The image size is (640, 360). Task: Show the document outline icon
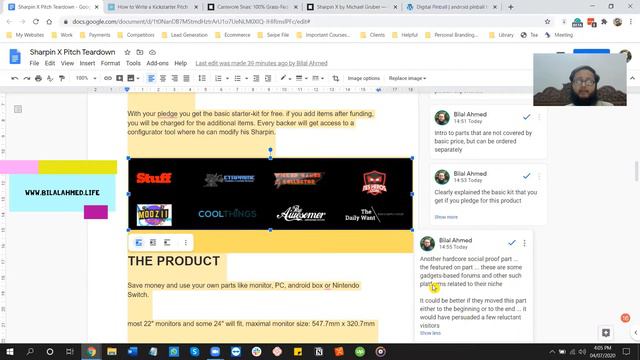point(18,109)
